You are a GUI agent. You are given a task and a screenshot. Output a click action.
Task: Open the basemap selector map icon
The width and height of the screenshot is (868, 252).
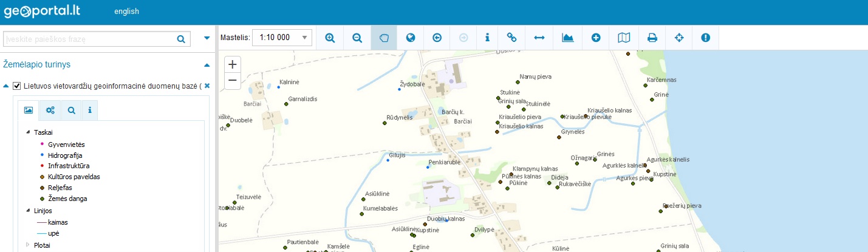pos(624,38)
